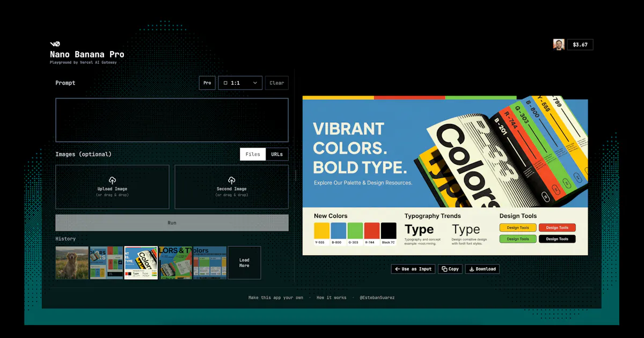
Task: Click the Download button
Action: pyautogui.click(x=482, y=269)
